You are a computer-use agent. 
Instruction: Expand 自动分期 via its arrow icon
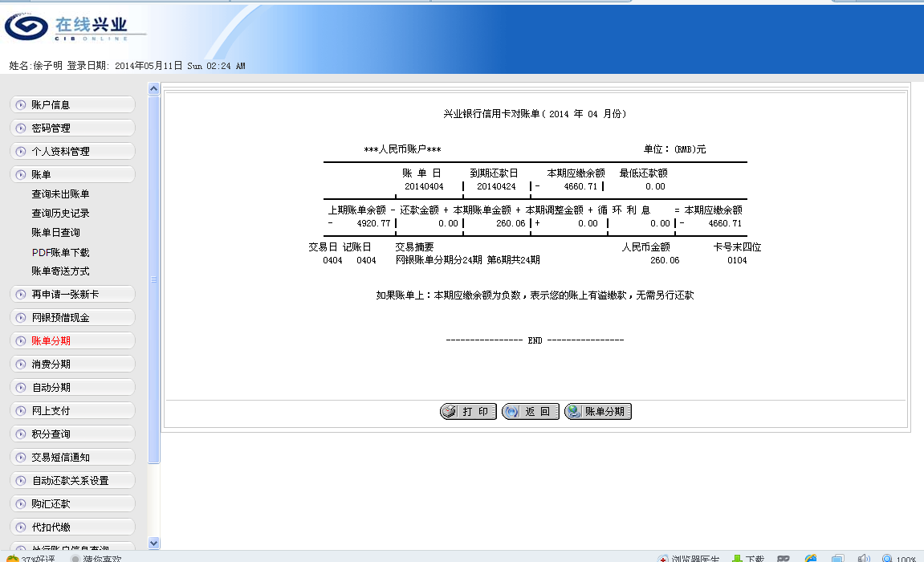pyautogui.click(x=21, y=387)
